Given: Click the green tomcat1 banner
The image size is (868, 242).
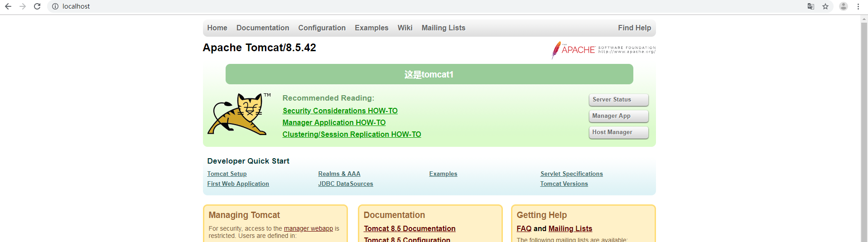Looking at the screenshot, I should 429,74.
